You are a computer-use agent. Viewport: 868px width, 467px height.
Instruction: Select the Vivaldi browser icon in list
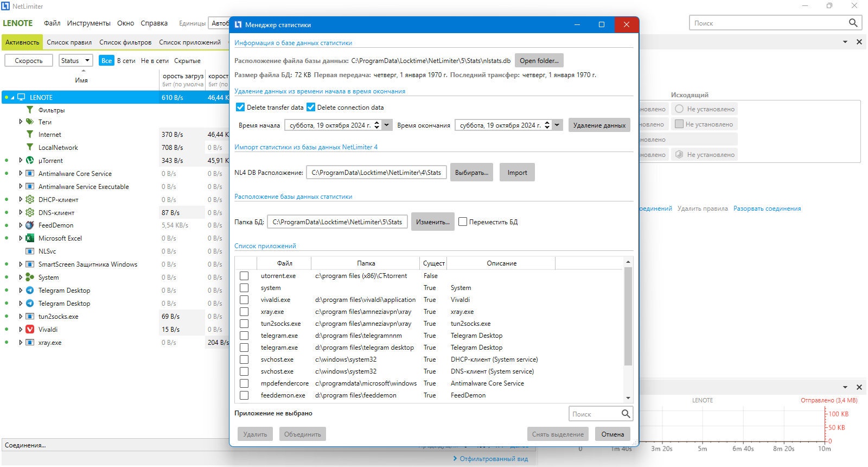(30, 329)
